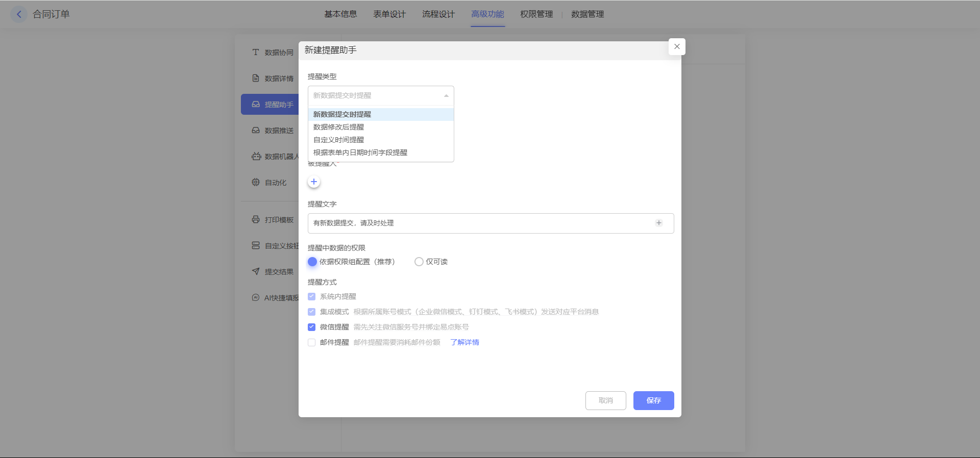Enable the 邮件提醒 checkbox
The width and height of the screenshot is (980, 458).
pos(311,342)
